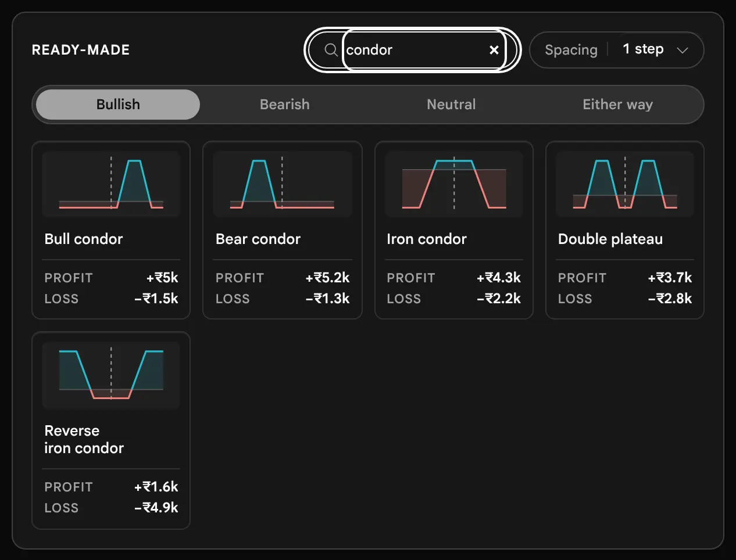Open the Bull condor payoff chart
Screen dimensions: 736x560
[x=111, y=184]
